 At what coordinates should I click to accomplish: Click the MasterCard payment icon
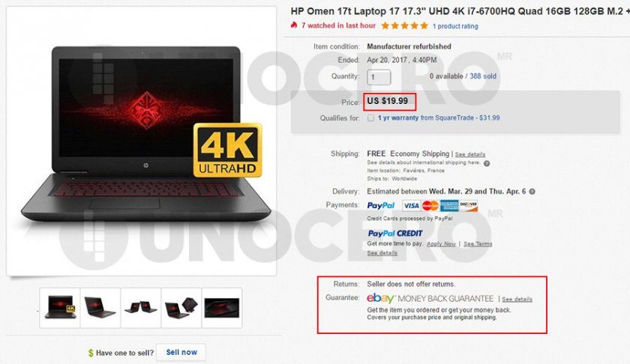(430, 205)
